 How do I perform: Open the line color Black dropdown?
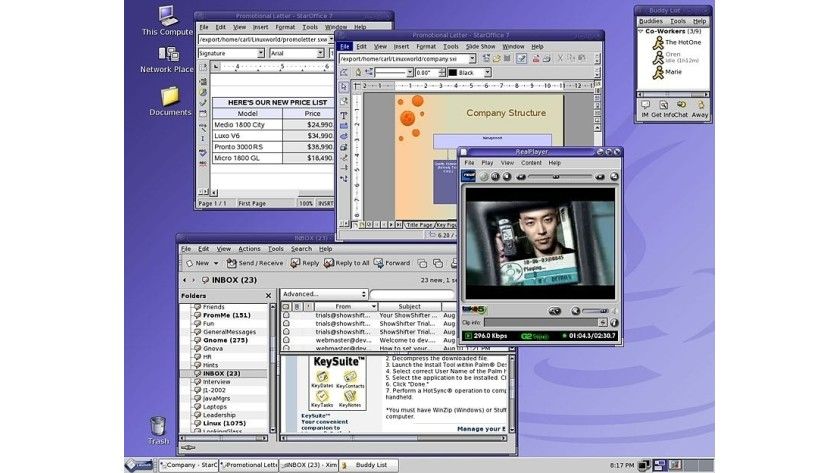(488, 72)
